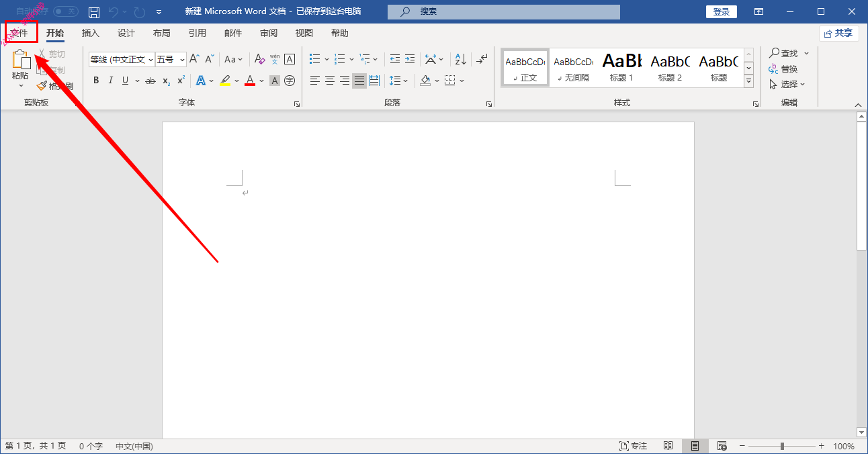868x454 pixels.
Task: Click the Clear Formatting eraser icon
Action: point(260,59)
